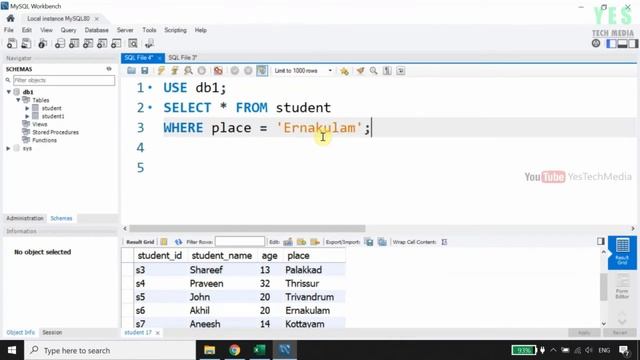
Task: Click the Revert button
Action: coord(620,333)
